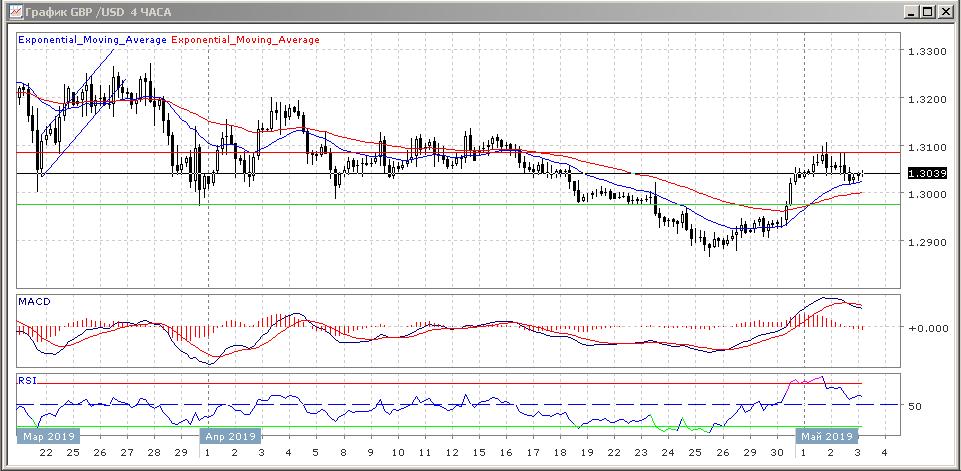Screen dimensions: 961x471
Task: Maximize the GBP/USD chart window
Action: pyautogui.click(x=927, y=12)
